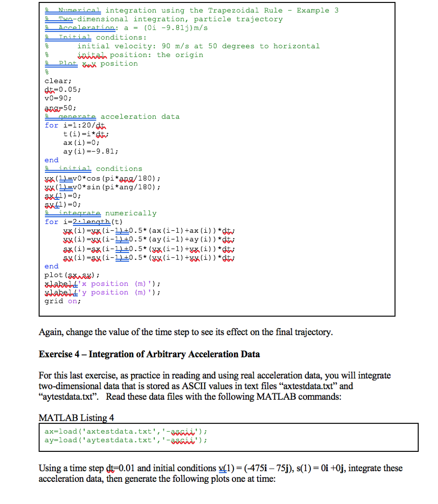The image size is (438, 504).
Task: Click the sx(i) trapezoidal update line
Action: (149, 249)
